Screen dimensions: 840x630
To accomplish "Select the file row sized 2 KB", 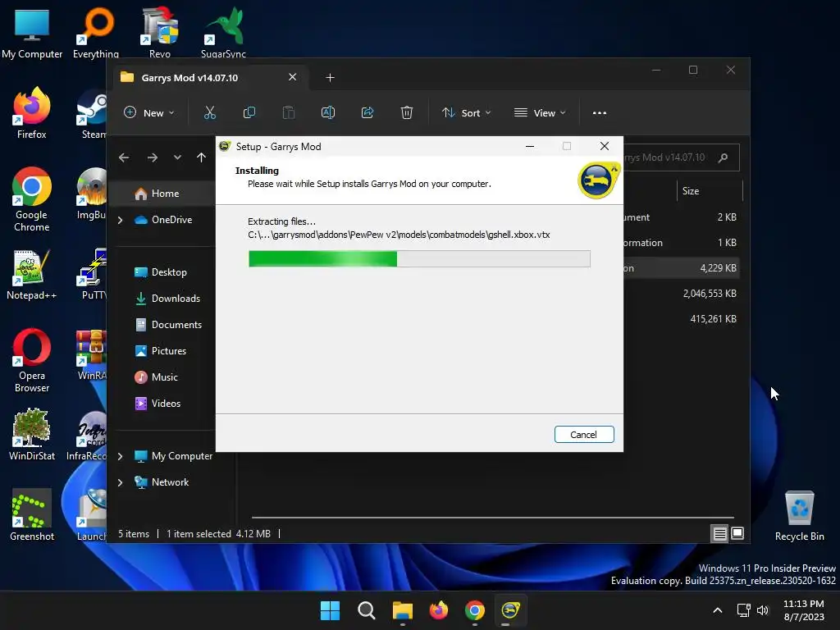I will (x=682, y=217).
